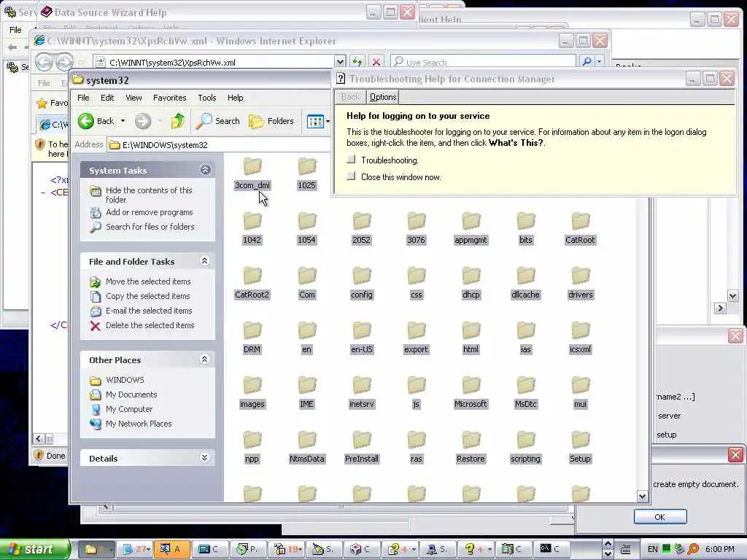747x560 pixels.
Task: Click the Stop icon in Internet Explorer
Action: coord(376,62)
